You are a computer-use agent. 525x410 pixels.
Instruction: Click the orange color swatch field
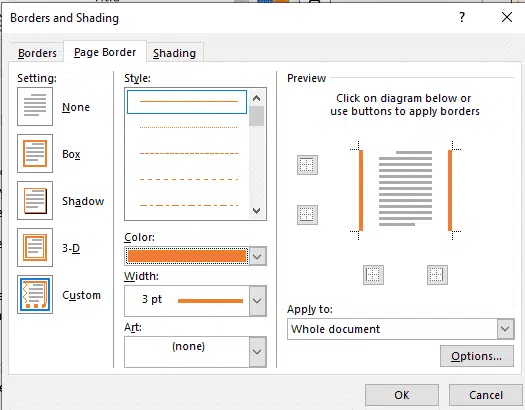[187, 256]
